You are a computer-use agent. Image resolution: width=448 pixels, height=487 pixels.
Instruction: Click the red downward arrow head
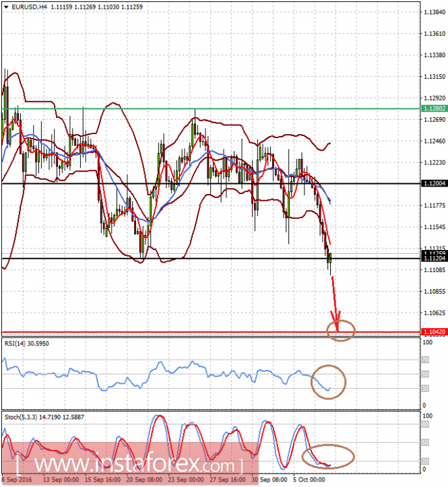coord(336,321)
